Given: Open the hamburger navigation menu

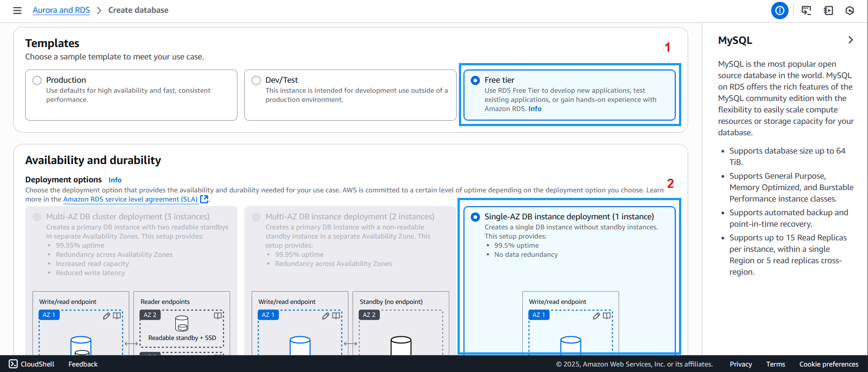Looking at the screenshot, I should point(17,10).
